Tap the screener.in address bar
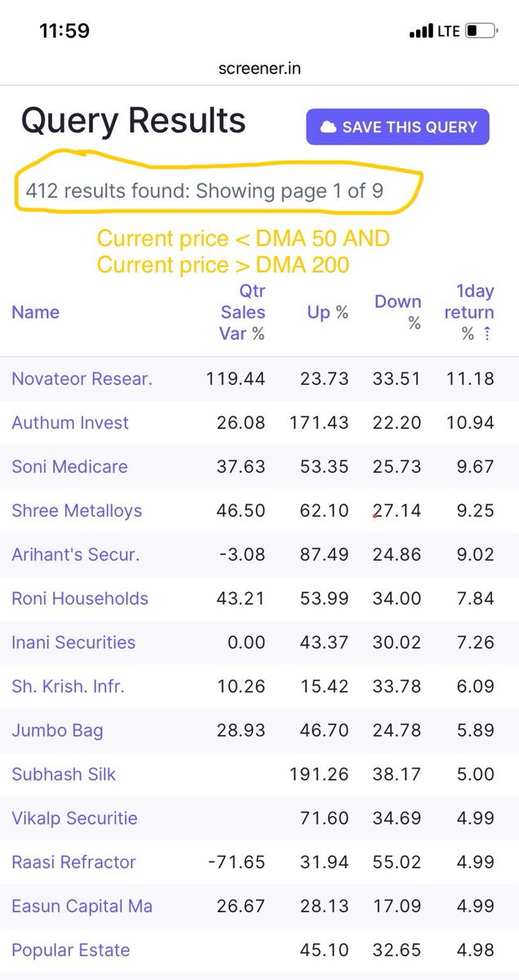Viewport: 519px width, 980px height. [259, 69]
